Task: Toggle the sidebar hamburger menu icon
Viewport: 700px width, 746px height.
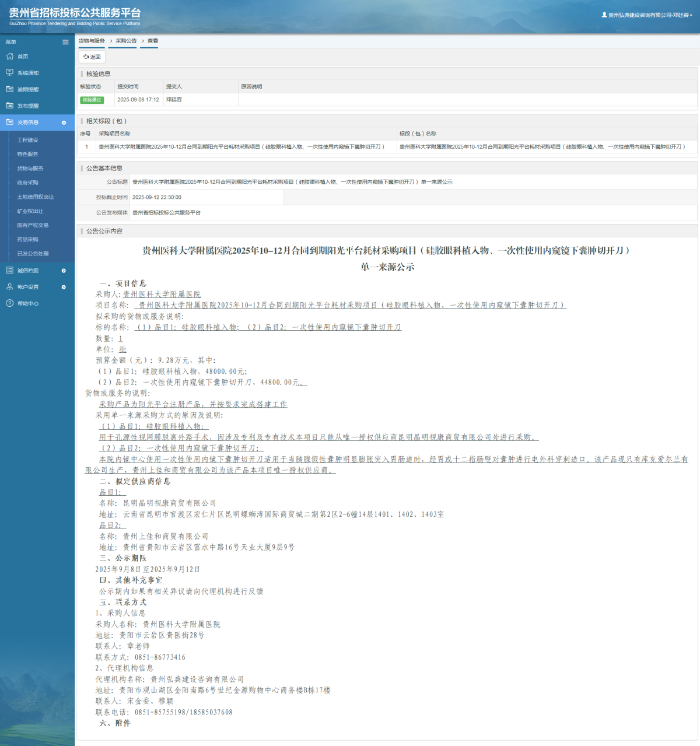Action: 65,42
